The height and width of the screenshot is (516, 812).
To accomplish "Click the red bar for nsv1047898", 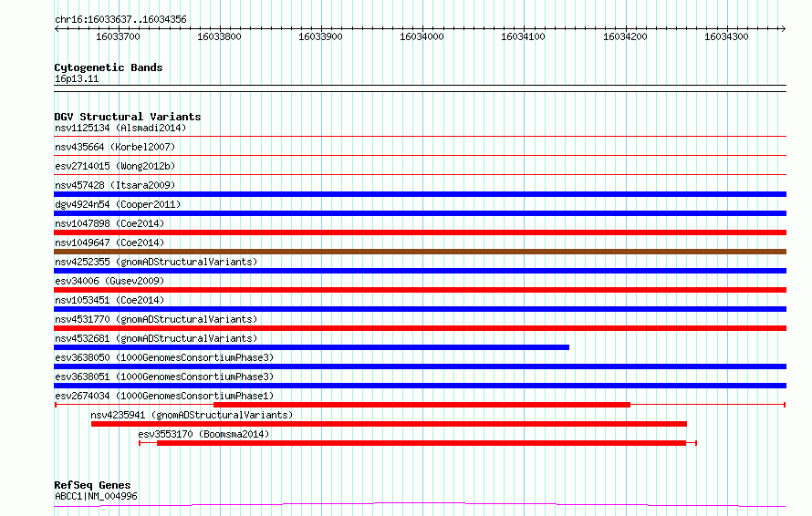I will click(x=420, y=232).
